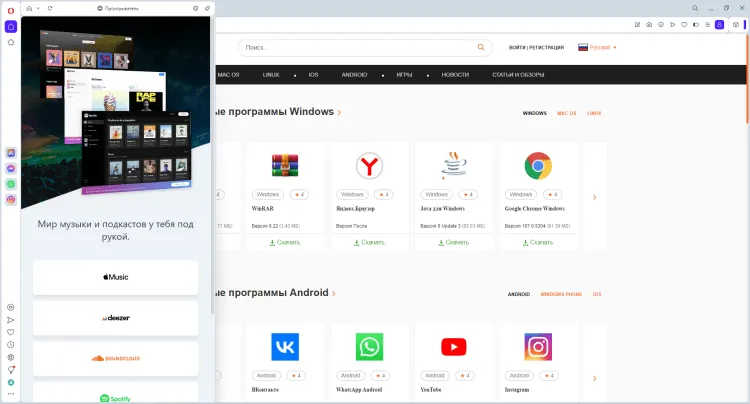Open the lightbulb tips icon in sidebar
This screenshot has width=750, height=404.
point(11,370)
